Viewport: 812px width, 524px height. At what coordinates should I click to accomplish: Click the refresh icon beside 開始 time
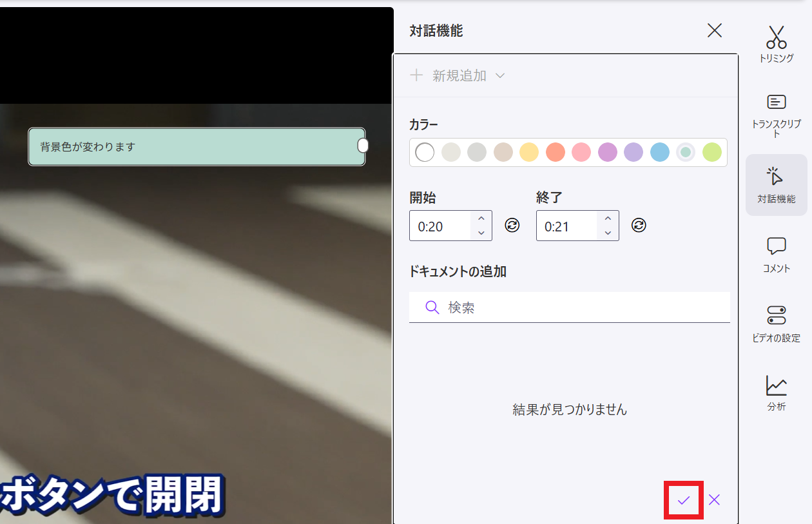tap(512, 225)
